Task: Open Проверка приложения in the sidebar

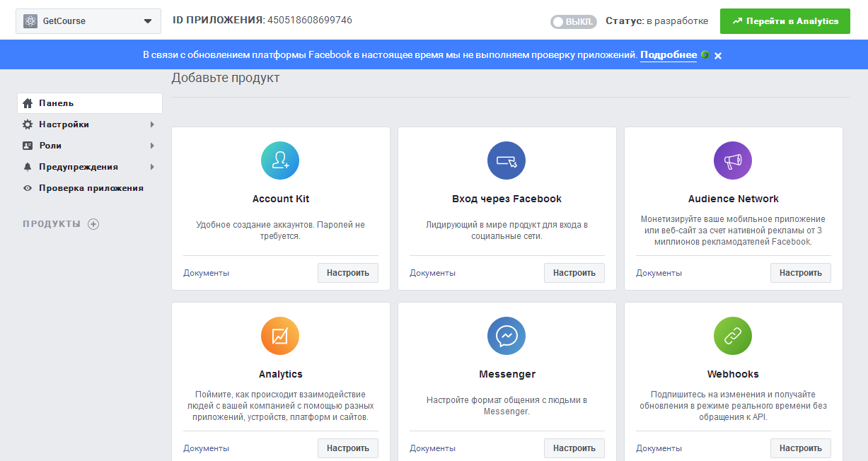Action: (91, 188)
